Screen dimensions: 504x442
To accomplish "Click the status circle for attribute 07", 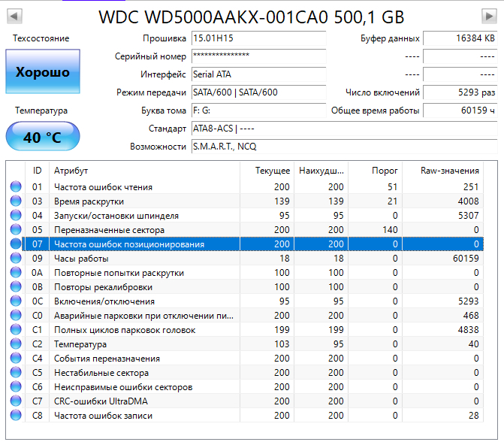I will (x=16, y=244).
